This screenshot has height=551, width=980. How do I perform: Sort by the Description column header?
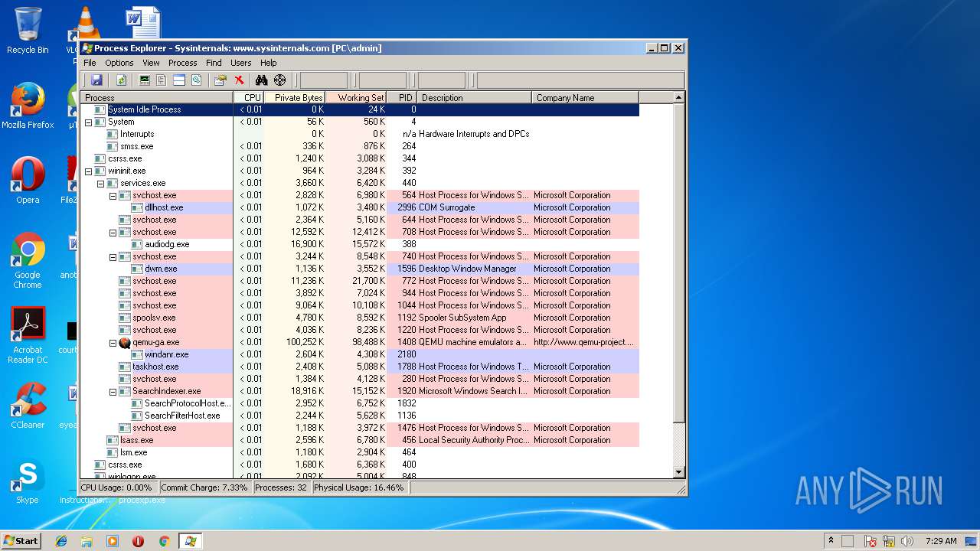point(475,98)
